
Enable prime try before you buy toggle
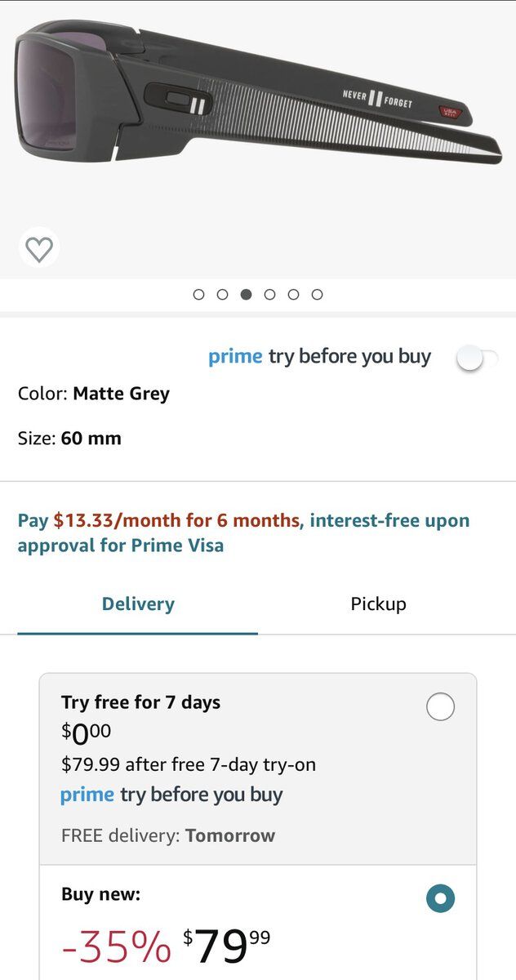pyautogui.click(x=476, y=358)
